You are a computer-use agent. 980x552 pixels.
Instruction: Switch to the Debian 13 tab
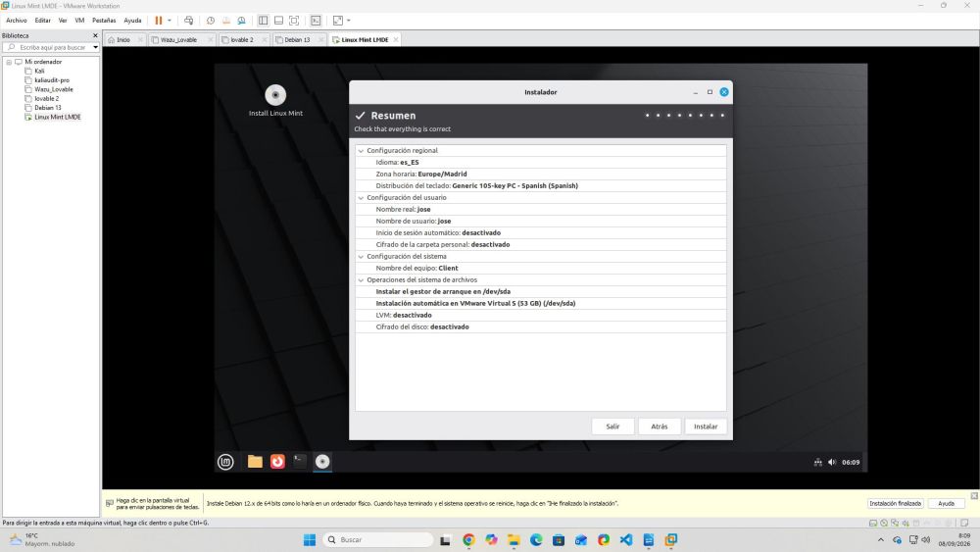pos(298,39)
